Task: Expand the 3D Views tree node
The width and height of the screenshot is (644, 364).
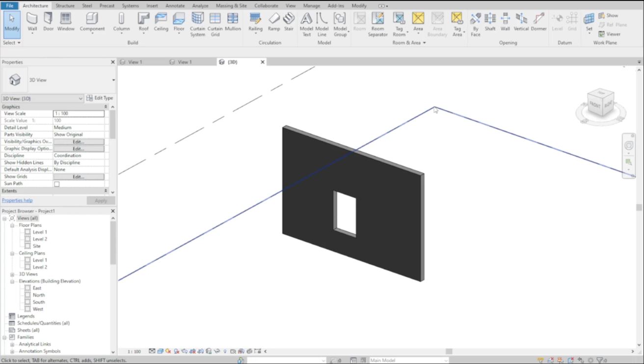Action: (x=12, y=275)
